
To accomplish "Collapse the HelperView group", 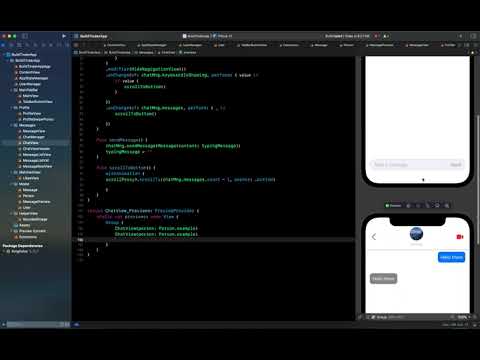I will [12, 213].
